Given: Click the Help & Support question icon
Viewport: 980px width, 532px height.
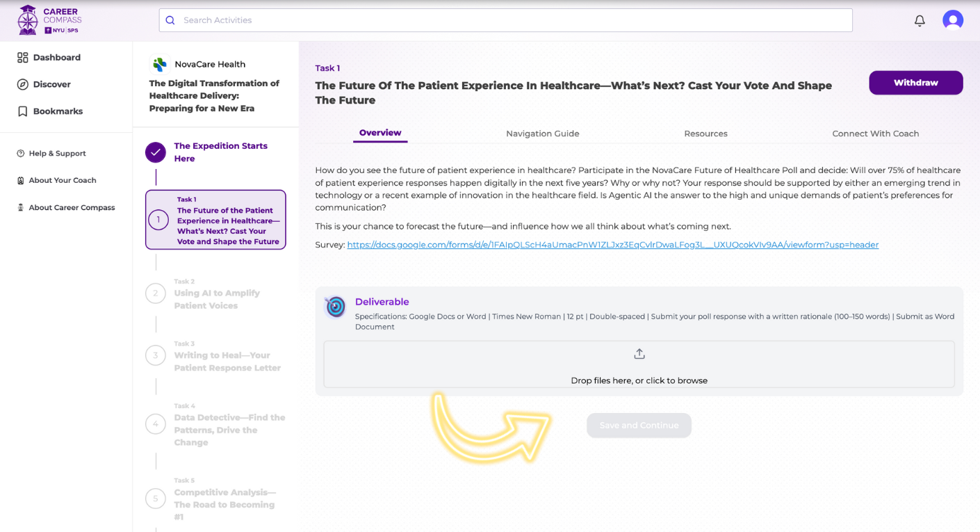Looking at the screenshot, I should [x=21, y=154].
